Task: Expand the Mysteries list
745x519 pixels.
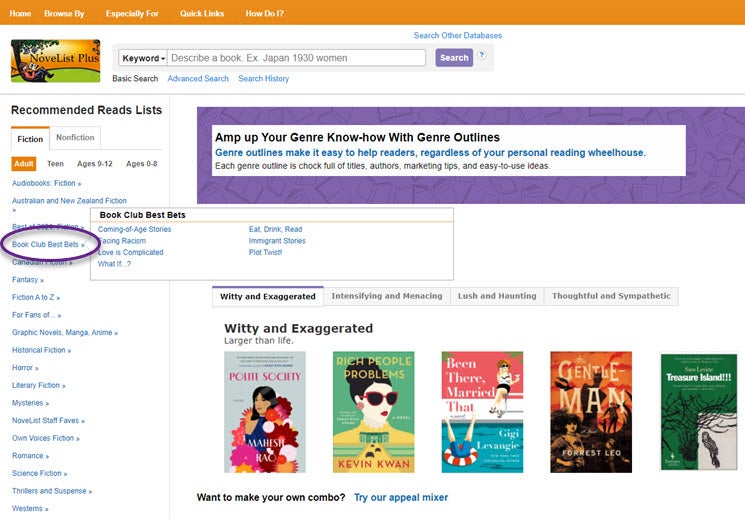Action: [30, 403]
